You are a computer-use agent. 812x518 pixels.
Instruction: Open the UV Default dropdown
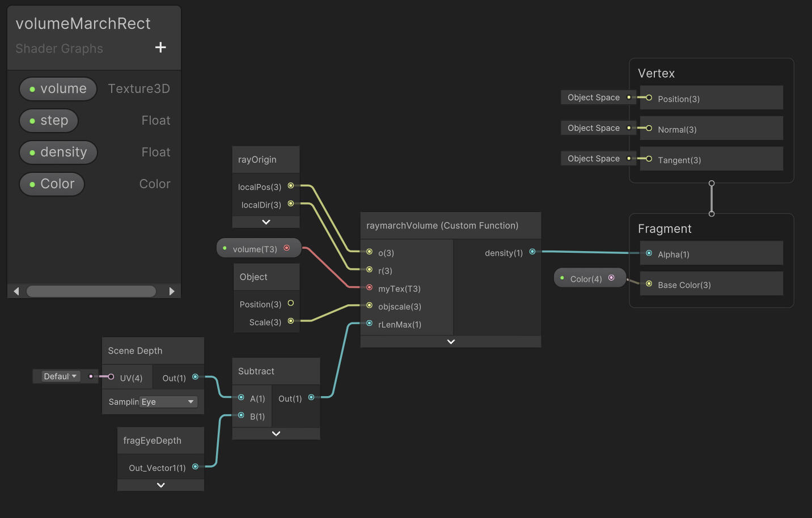click(60, 376)
